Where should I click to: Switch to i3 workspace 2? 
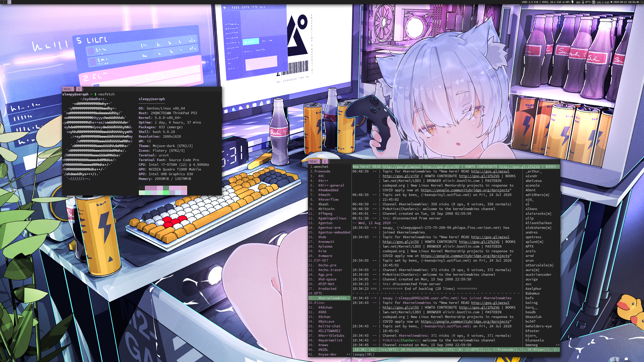[x=6, y=2]
